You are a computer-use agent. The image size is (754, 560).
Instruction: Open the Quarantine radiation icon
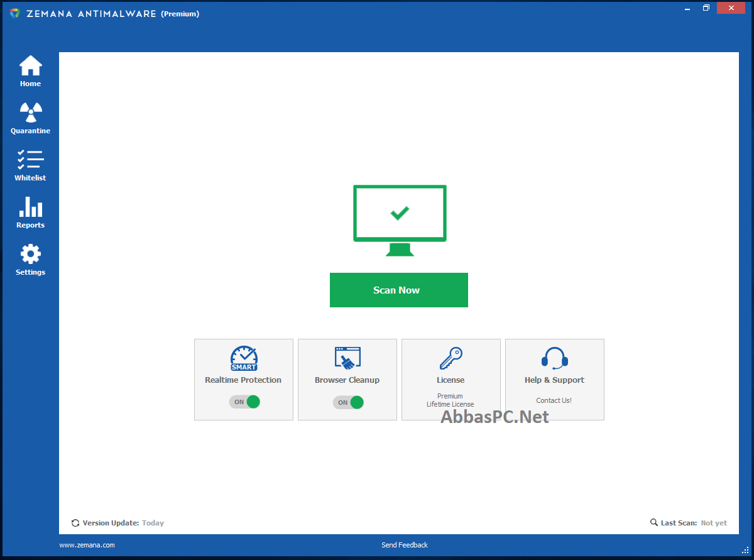pyautogui.click(x=30, y=113)
